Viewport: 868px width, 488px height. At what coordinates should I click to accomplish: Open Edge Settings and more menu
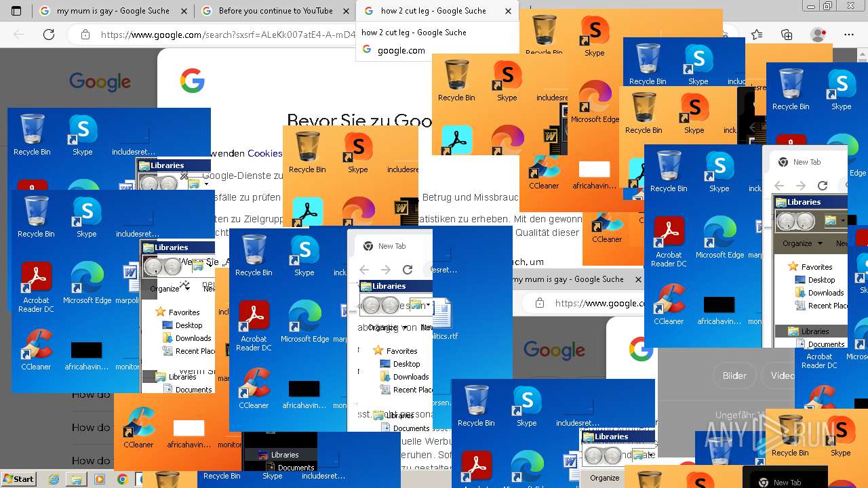coord(849,35)
